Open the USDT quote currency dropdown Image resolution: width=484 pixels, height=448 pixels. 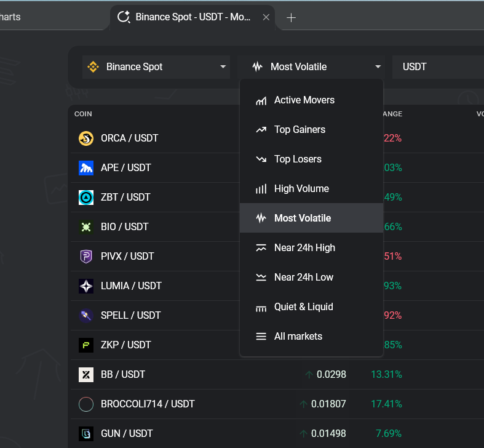click(440, 66)
